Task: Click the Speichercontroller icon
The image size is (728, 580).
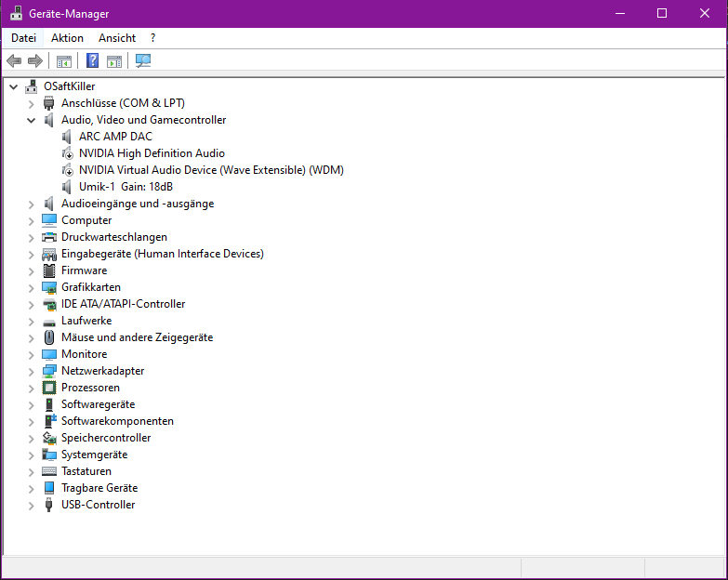Action: tap(48, 438)
